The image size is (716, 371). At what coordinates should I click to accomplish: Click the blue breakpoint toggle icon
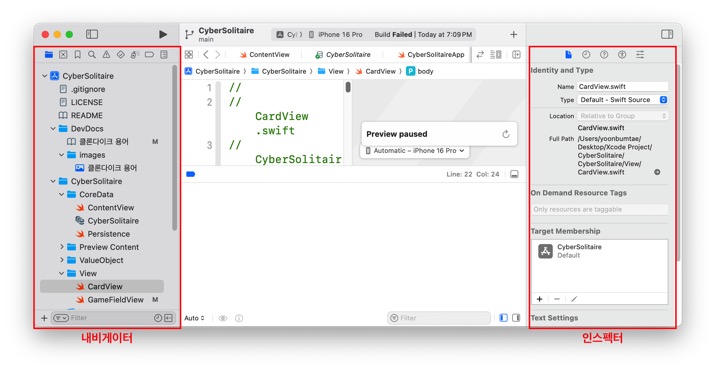point(191,174)
